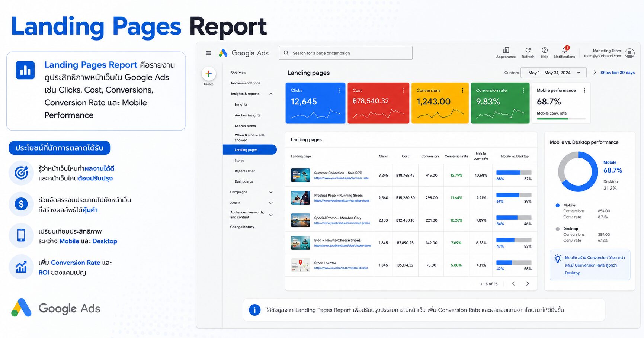Go to previous page of results
644x338 pixels.
[513, 284]
